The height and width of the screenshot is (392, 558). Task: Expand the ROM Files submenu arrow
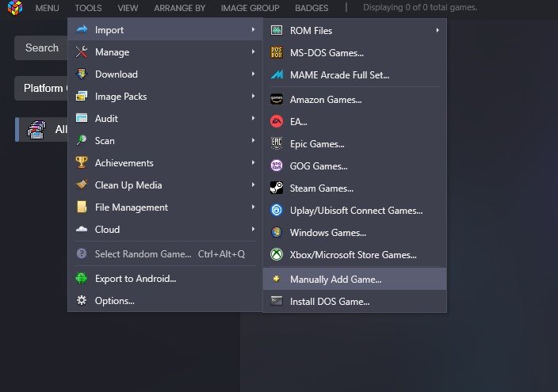tap(438, 30)
